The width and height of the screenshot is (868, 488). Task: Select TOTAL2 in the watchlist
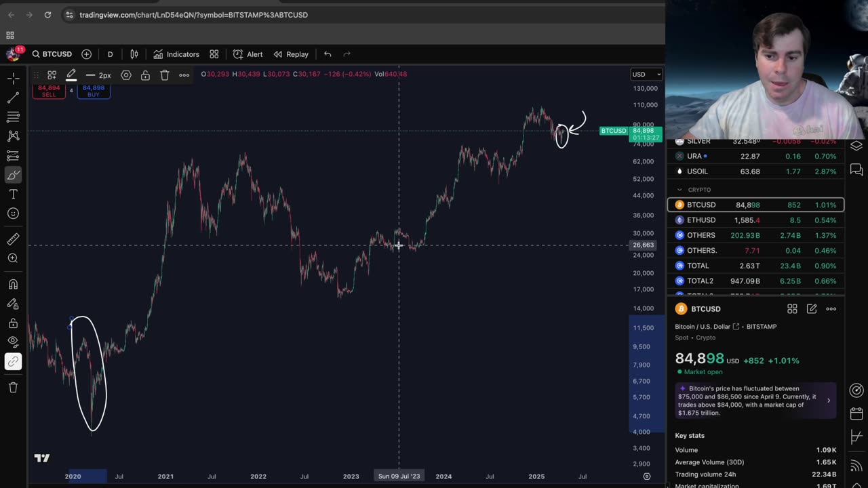pyautogui.click(x=755, y=281)
